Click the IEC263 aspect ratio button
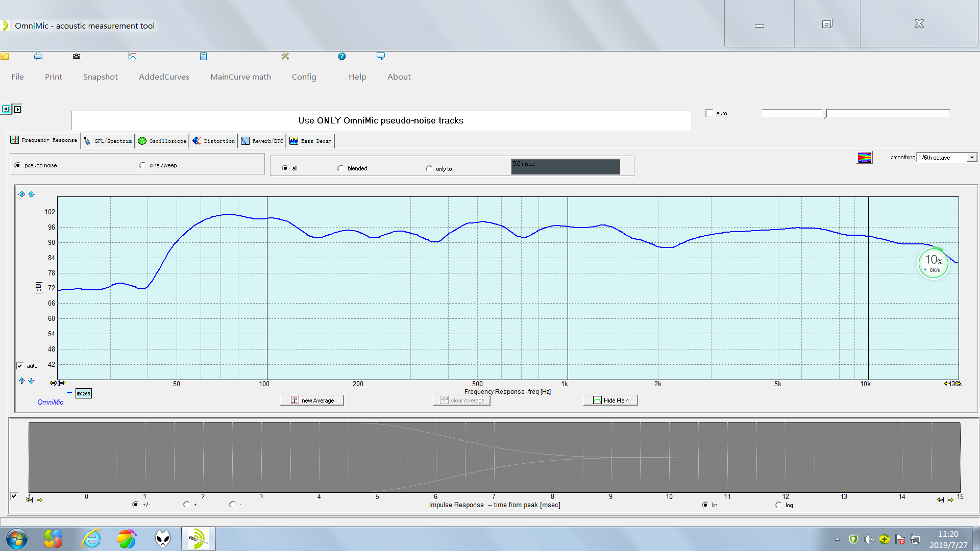This screenshot has width=980, height=551. click(x=83, y=393)
